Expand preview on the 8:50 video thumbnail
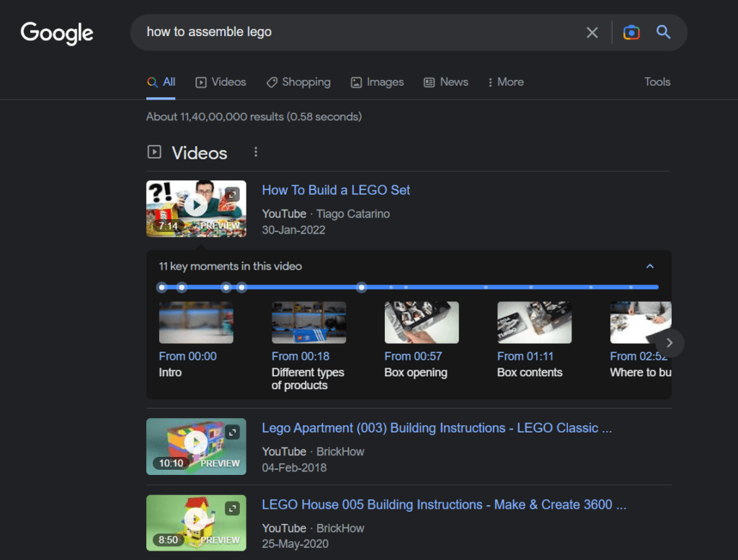738x560 pixels. click(232, 508)
